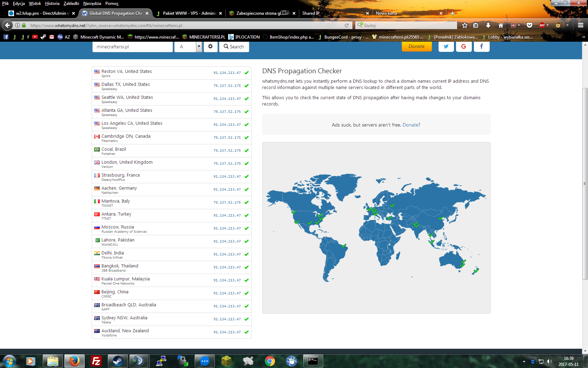This screenshot has height=368, width=588.
Task: Share via the Google icon button
Action: [x=464, y=47]
